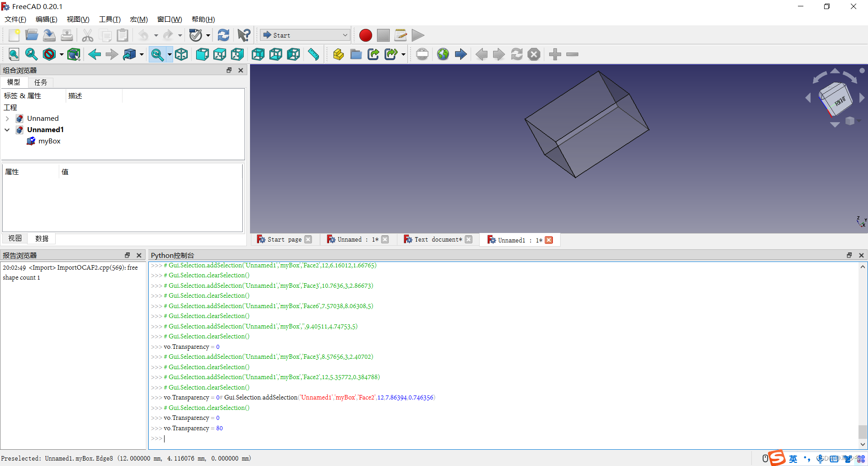Switch to the Text document tab

pos(436,239)
